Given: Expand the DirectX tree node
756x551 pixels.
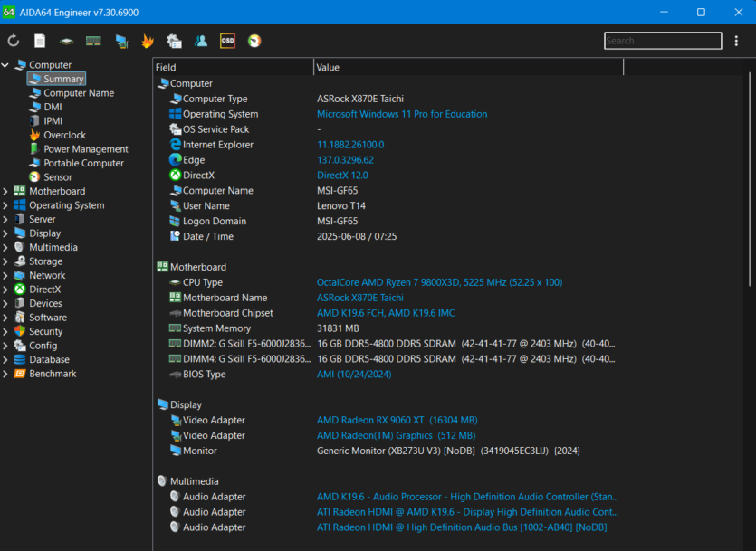Looking at the screenshot, I should pyautogui.click(x=5, y=290).
